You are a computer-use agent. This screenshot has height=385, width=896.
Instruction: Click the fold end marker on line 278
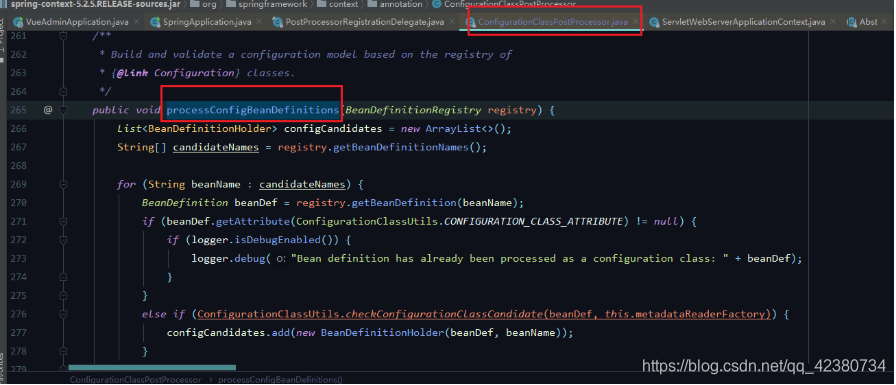pyautogui.click(x=63, y=351)
